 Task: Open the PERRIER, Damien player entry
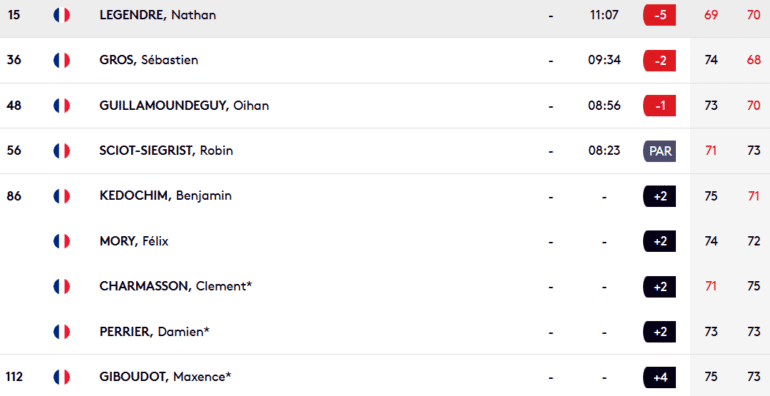pos(154,332)
